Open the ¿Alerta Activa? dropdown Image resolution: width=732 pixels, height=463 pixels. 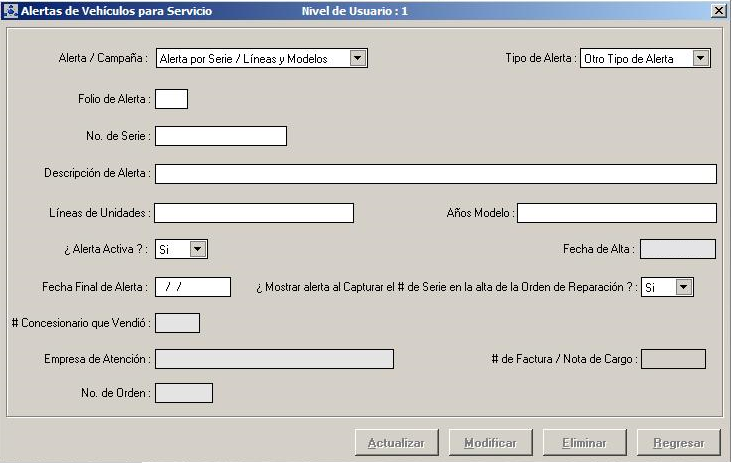point(197,249)
